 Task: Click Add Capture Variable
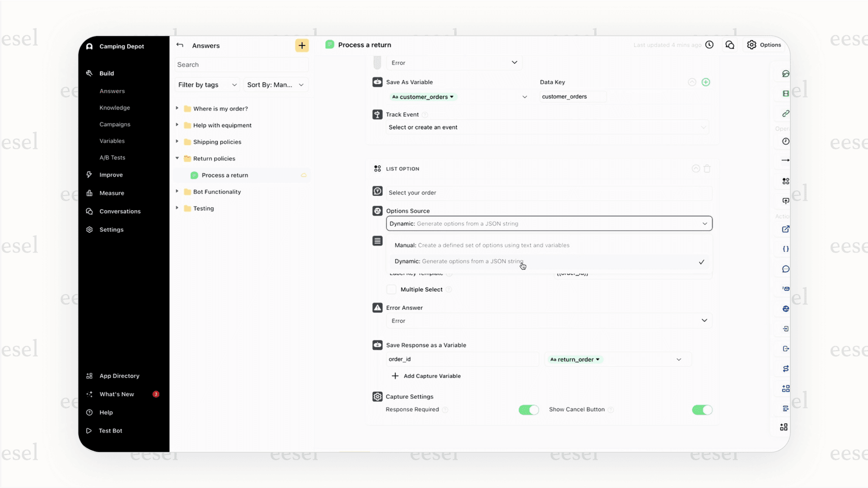[426, 376]
